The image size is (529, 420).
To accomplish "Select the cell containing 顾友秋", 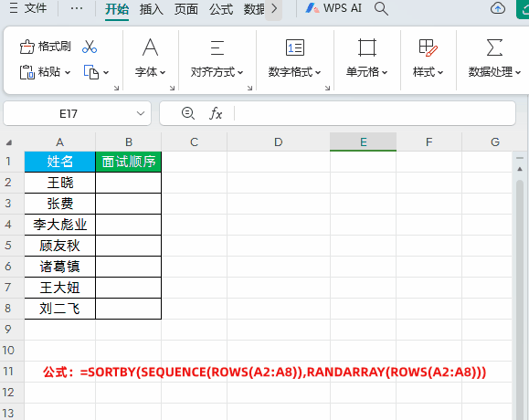I will click(59, 246).
